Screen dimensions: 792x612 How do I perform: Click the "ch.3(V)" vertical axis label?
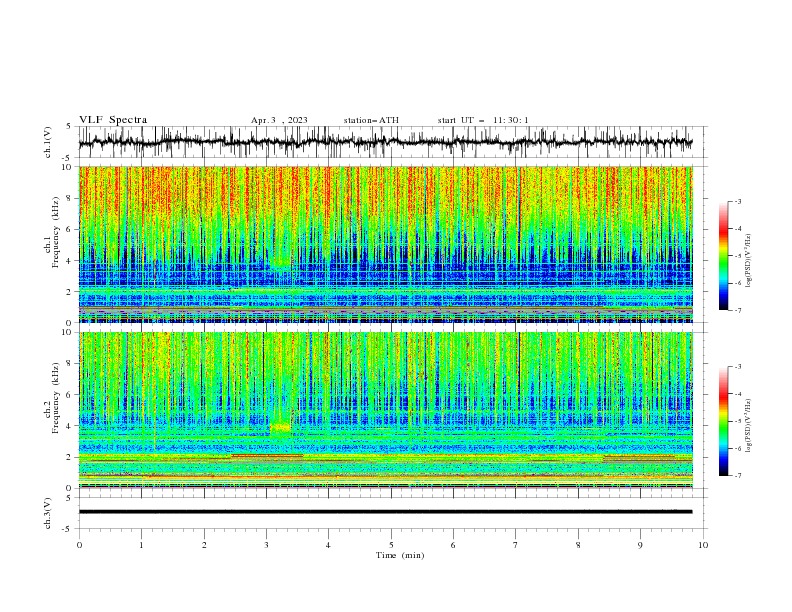pyautogui.click(x=48, y=513)
